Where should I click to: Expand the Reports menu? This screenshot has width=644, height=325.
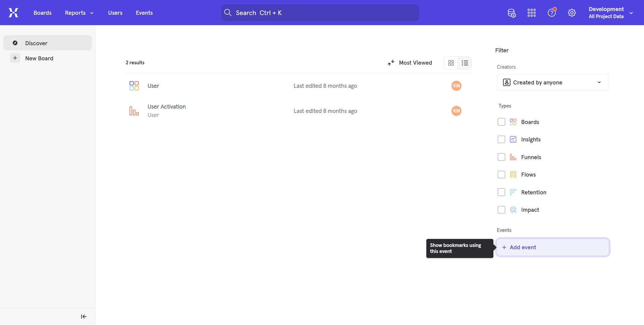pos(79,12)
